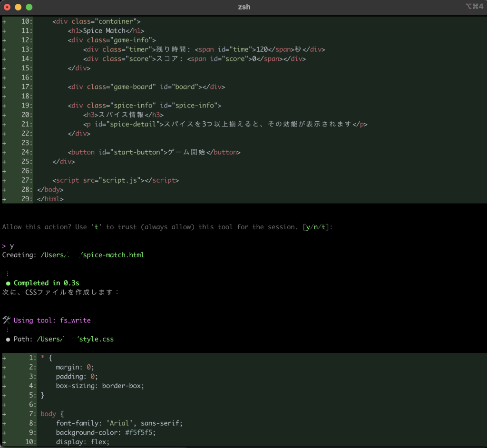Click the [y/n/t] options text
The image size is (487, 448).
click(316, 227)
